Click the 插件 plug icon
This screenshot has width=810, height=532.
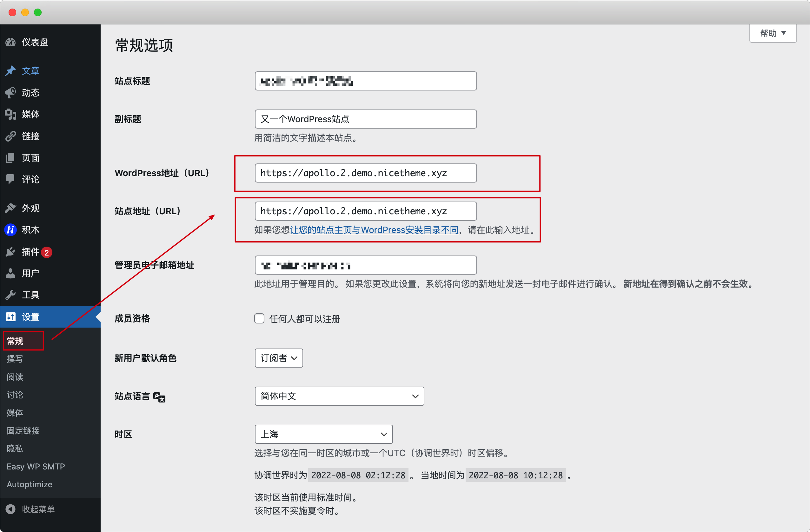(10, 252)
